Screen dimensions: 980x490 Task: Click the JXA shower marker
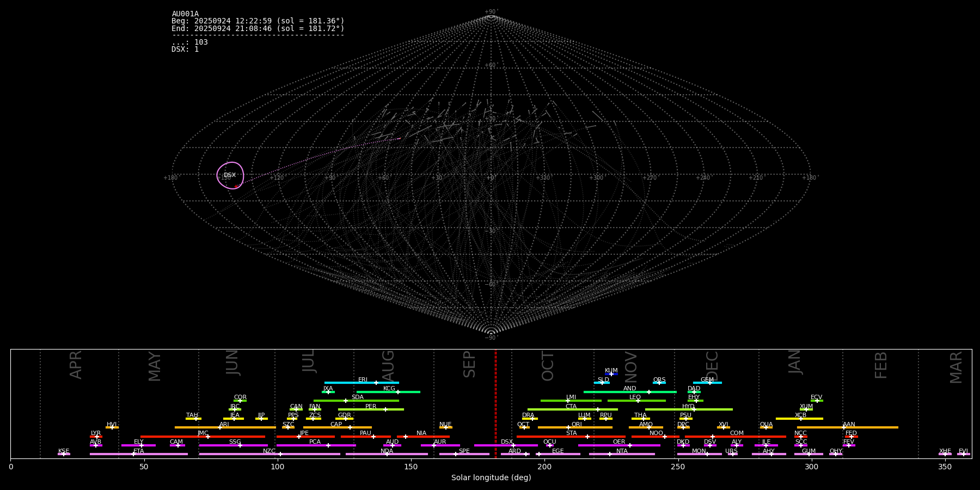tap(328, 392)
